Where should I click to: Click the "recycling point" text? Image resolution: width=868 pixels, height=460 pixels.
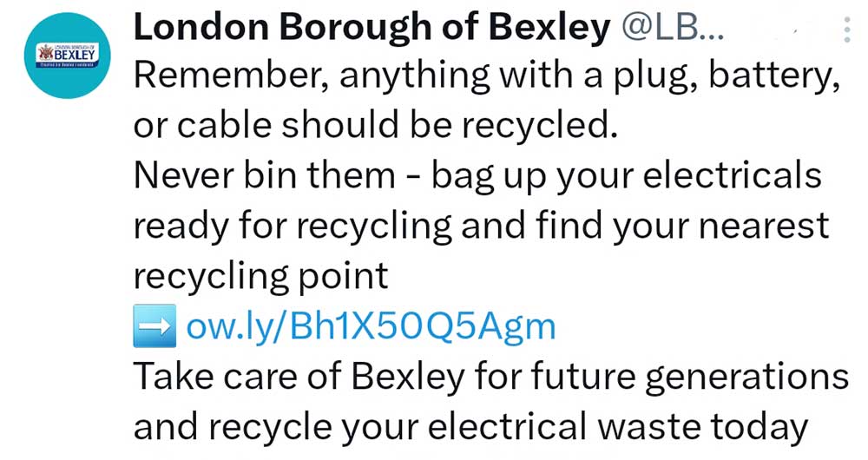260,277
